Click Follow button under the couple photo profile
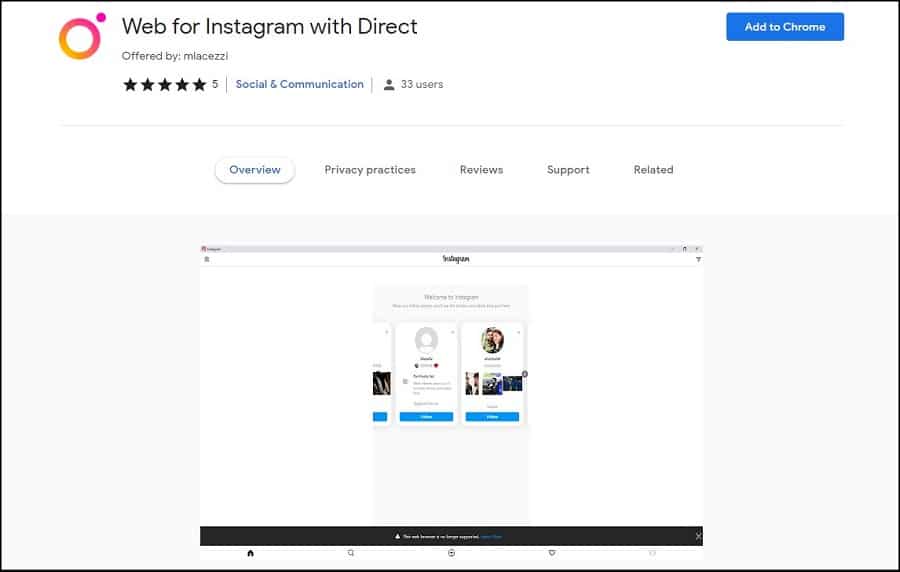The width and height of the screenshot is (900, 572). click(x=492, y=417)
